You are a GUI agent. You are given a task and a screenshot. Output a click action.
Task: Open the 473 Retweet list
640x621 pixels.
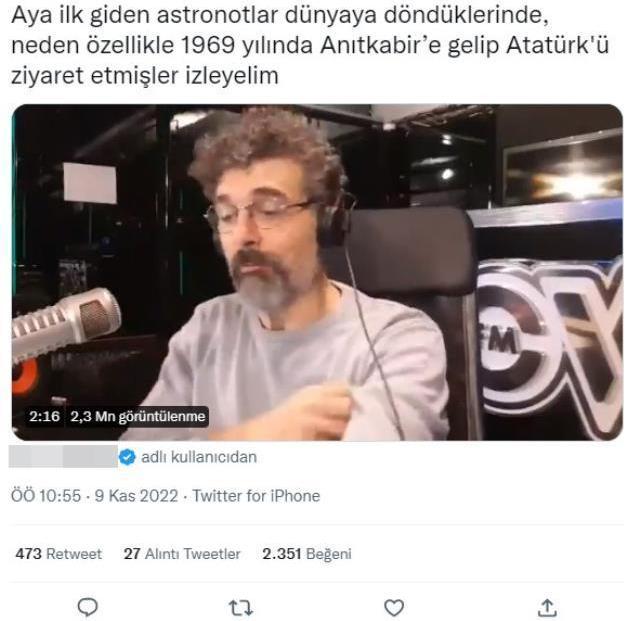(58, 554)
